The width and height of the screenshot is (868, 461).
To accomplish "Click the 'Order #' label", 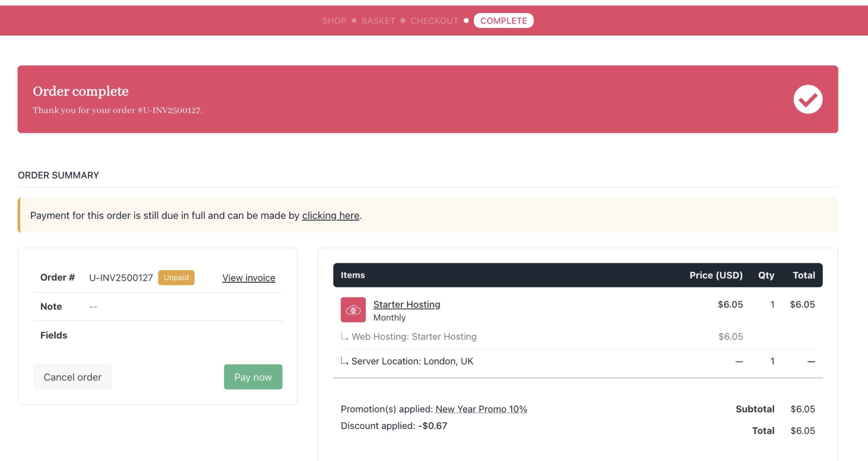I will click(57, 277).
